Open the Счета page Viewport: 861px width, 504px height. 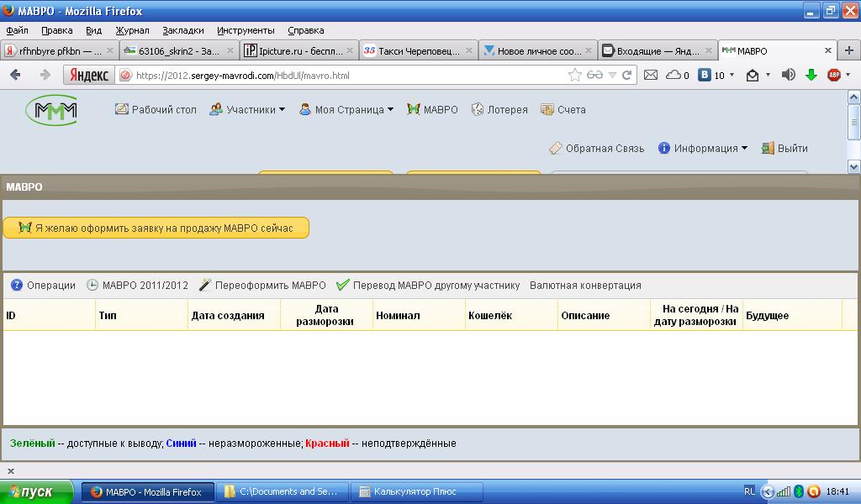point(563,110)
